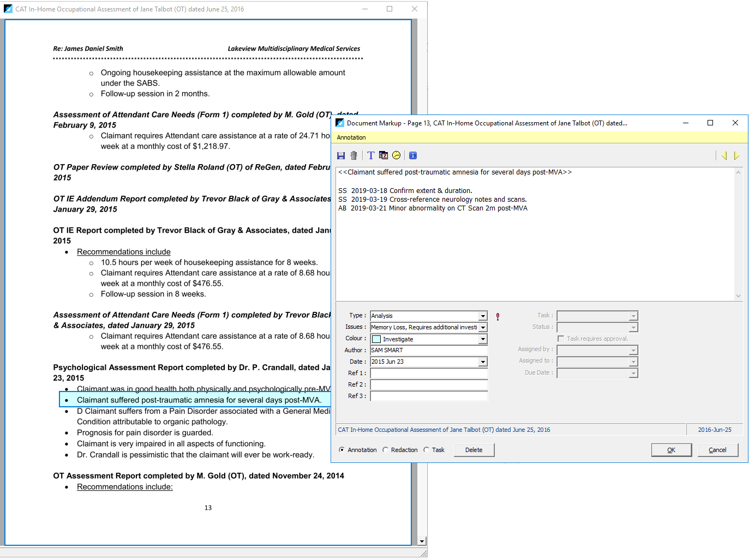This screenshot has height=560, width=749.
Task: Click 'Lakeview Multidisciplinary Medical Services' header text
Action: 294,49
